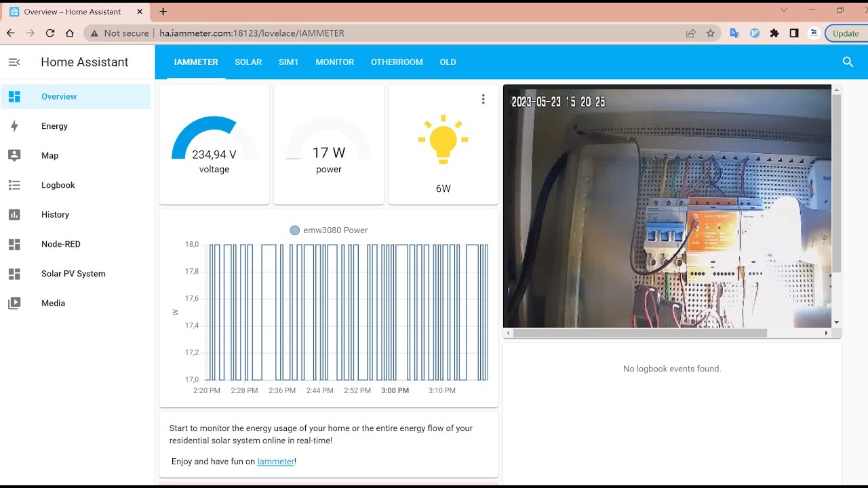Expand the browser tab search chevron
Image resolution: width=868 pixels, height=488 pixels.
[784, 10]
